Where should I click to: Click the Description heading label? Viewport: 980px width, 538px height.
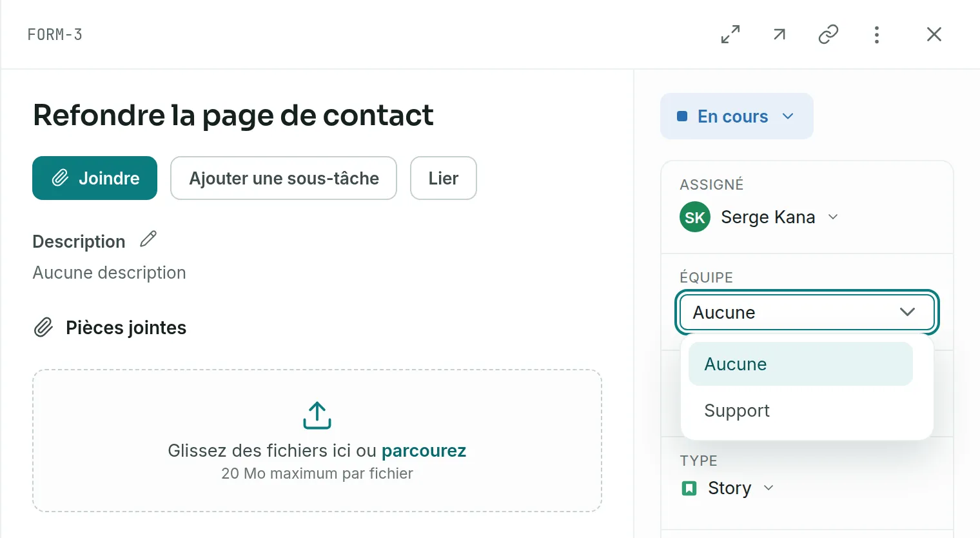click(x=79, y=241)
